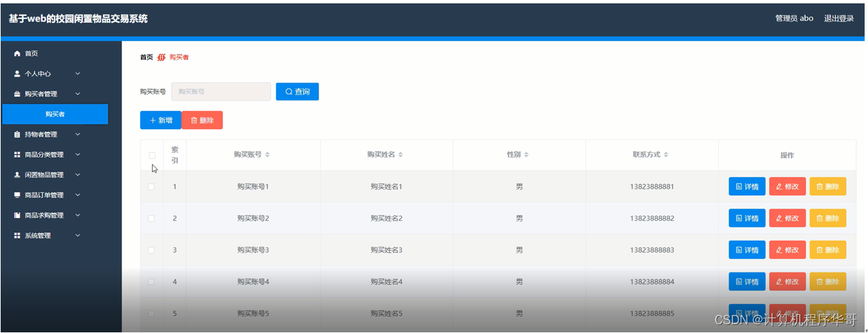Screen dimensions: 868x333
Task: Click the grid icon beside 商品分类管理
Action: pos(17,155)
